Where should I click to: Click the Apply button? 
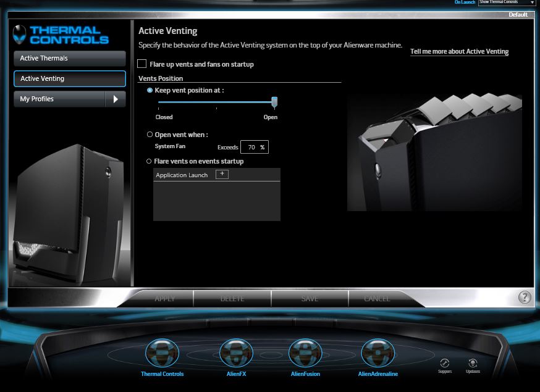point(164,299)
